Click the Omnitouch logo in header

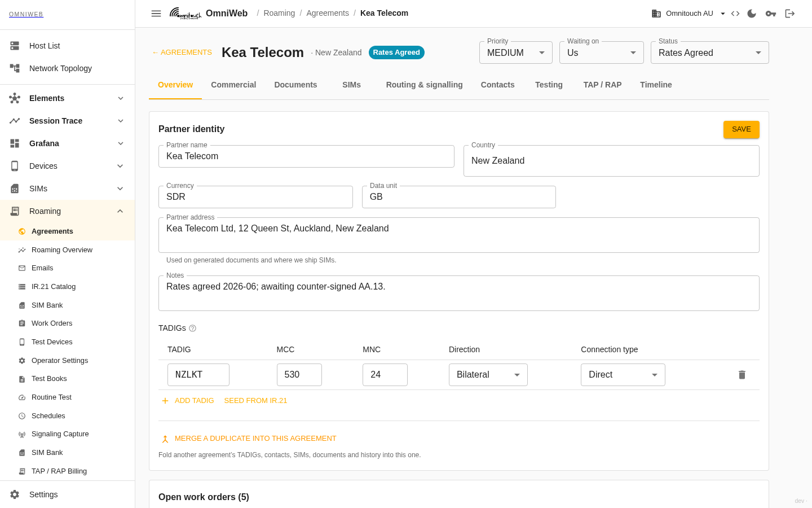pyautogui.click(x=186, y=14)
